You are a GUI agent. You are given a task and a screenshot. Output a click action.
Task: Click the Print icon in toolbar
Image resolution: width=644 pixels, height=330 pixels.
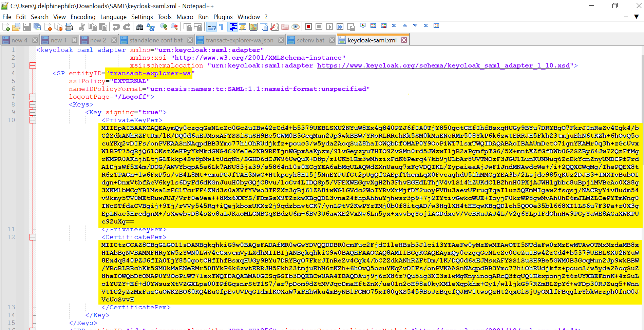(69, 27)
